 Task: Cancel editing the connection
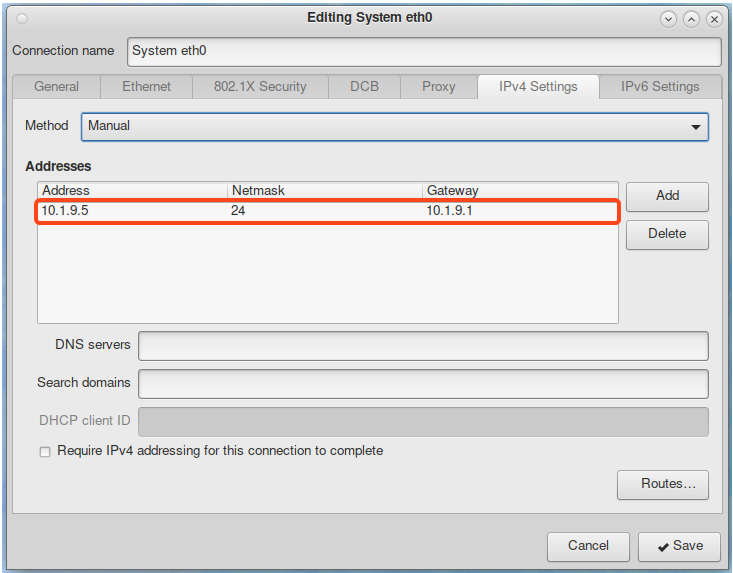[x=588, y=546]
